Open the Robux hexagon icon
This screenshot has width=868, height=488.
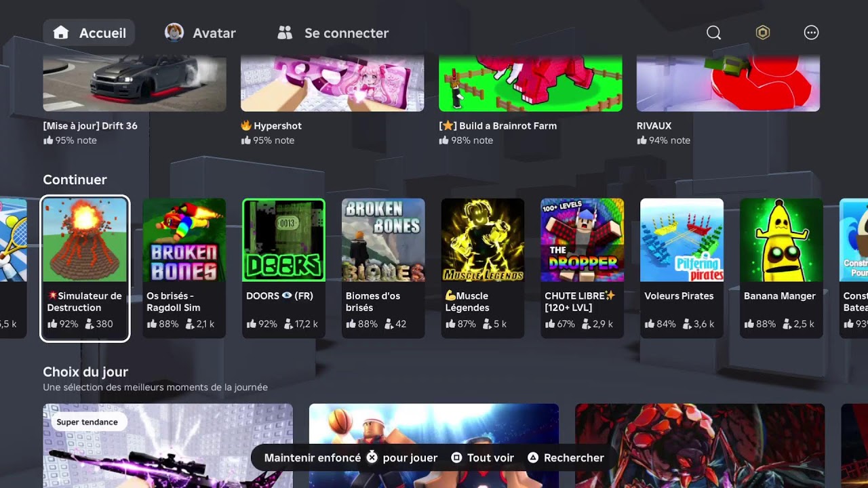tap(763, 33)
